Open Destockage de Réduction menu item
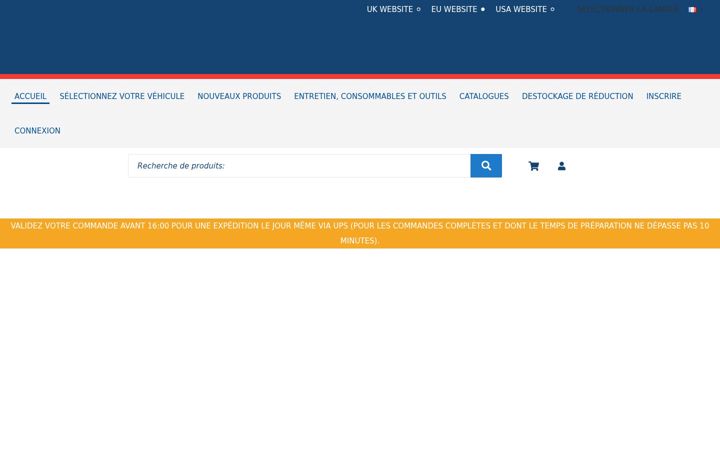Image resolution: width=720 pixels, height=450 pixels. point(577,96)
